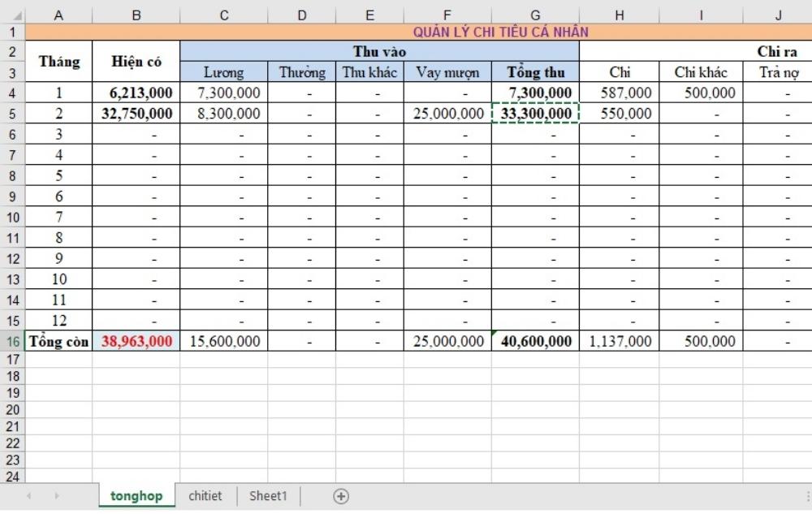Image resolution: width=812 pixels, height=514 pixels.
Task: Click the Tổng thu column heading
Action: (535, 72)
